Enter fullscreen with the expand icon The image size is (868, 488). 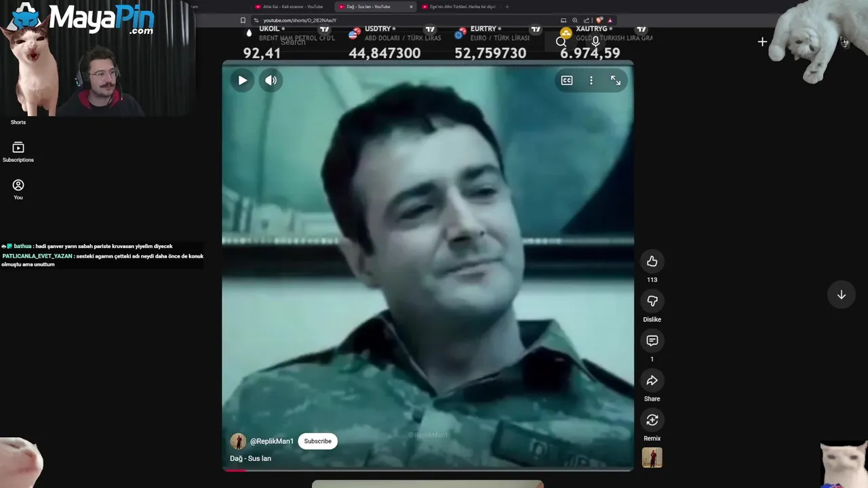pyautogui.click(x=615, y=80)
